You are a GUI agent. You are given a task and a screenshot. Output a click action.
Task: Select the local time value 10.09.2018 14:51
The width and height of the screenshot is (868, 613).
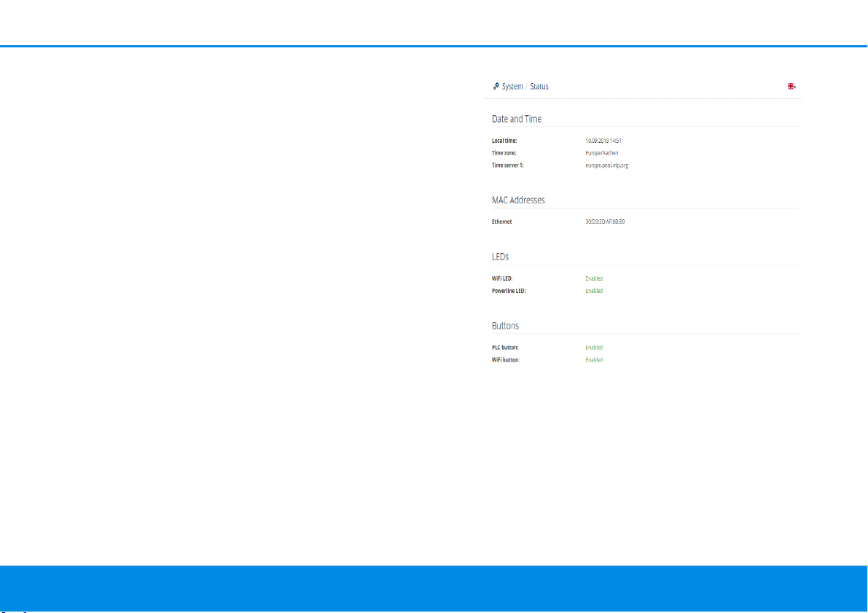click(603, 141)
